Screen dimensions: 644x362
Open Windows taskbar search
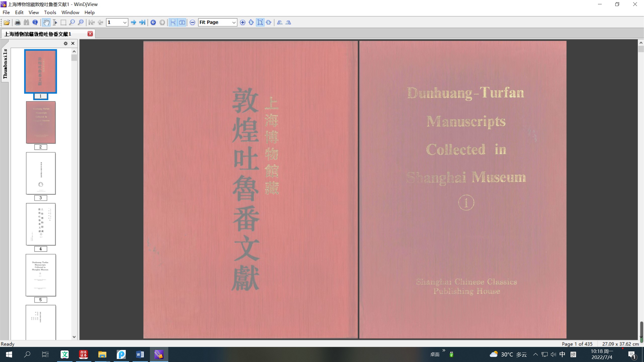[x=27, y=354]
